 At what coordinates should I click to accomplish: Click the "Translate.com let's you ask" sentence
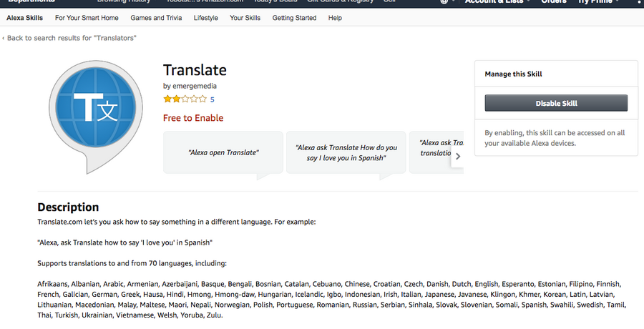pos(177,222)
